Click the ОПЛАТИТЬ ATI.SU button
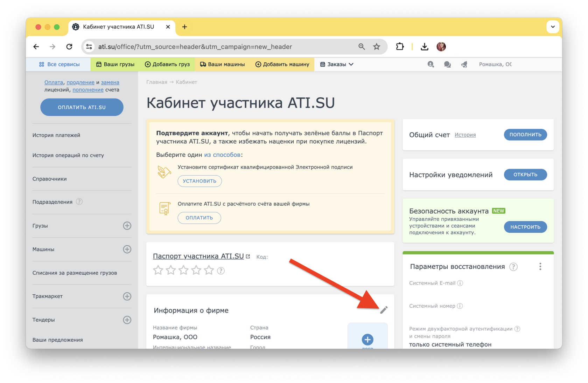Image resolution: width=588 pixels, height=383 pixels. pos(82,107)
